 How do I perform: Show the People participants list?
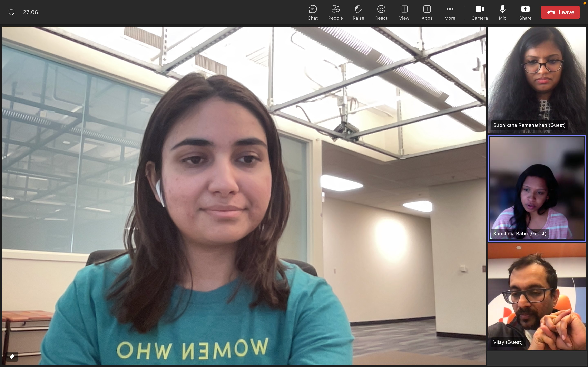point(335,12)
